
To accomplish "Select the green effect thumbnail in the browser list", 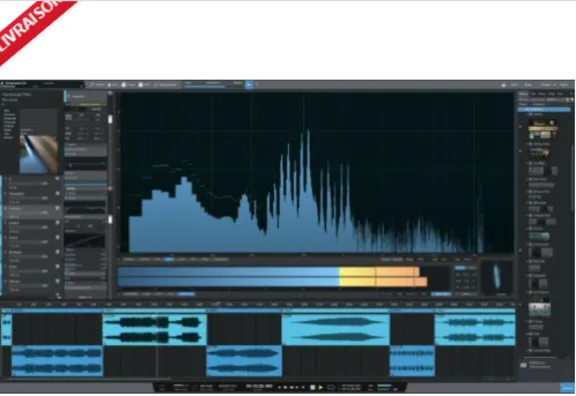I will point(539,236).
